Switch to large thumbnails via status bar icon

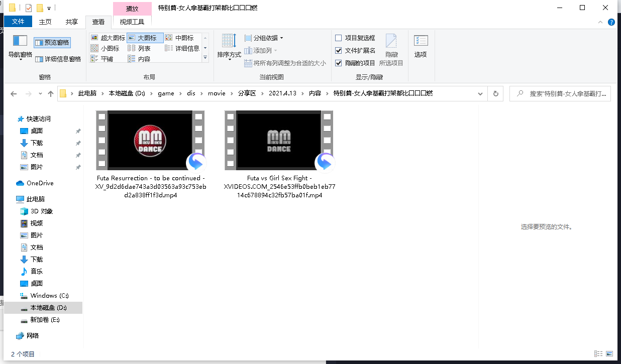click(x=609, y=354)
